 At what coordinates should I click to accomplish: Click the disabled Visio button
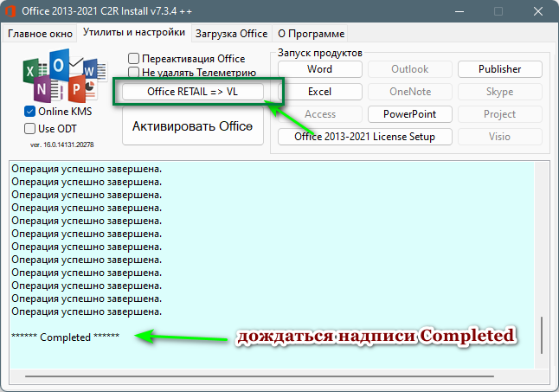[x=500, y=137]
